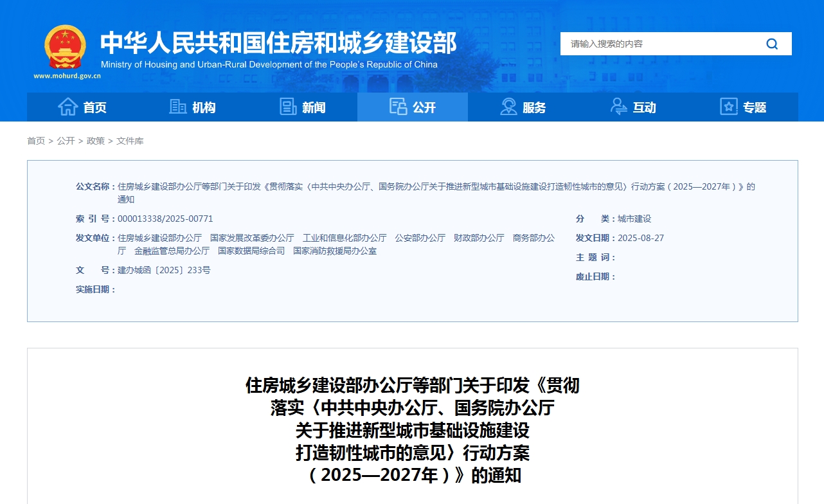
Task: Click the magnifier search icon
Action: point(772,44)
